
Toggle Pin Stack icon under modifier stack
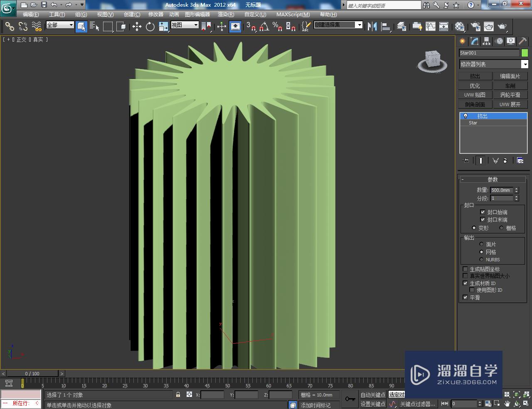[x=466, y=160]
